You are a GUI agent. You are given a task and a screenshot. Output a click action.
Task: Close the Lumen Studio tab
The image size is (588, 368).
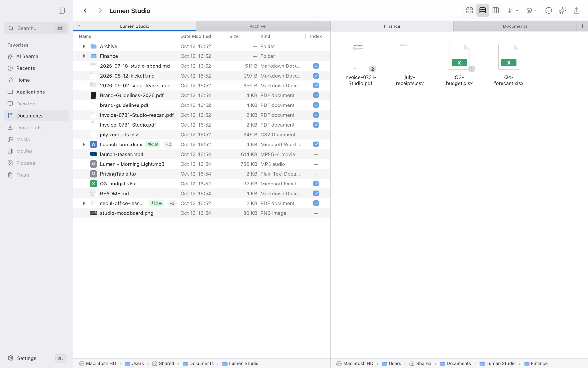point(79,26)
